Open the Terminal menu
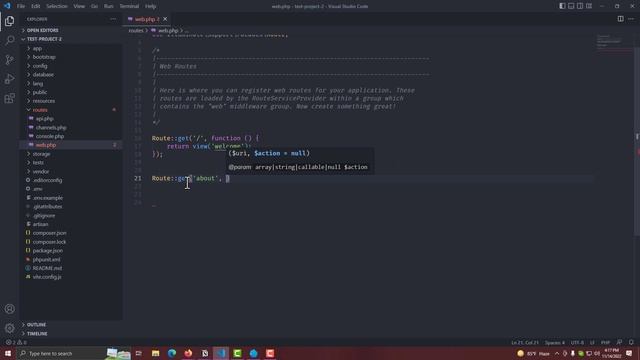 coord(129,6)
